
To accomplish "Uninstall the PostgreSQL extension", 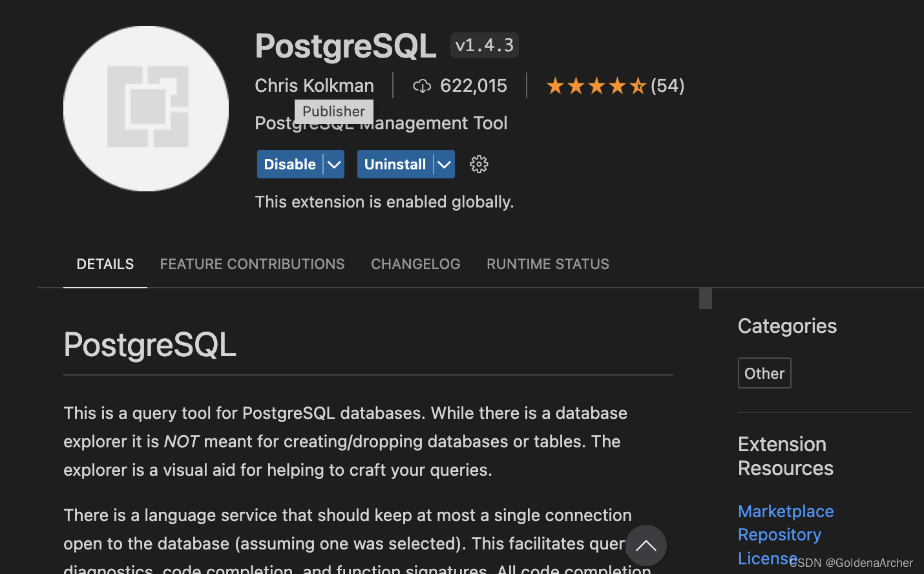I will click(x=395, y=164).
